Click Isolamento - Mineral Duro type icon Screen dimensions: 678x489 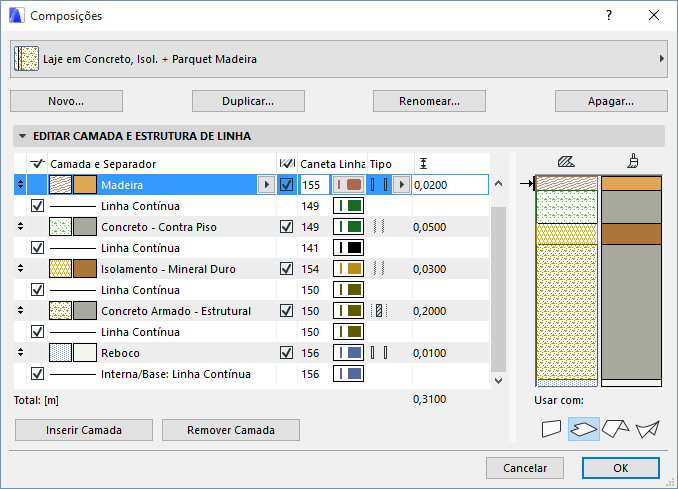click(379, 268)
